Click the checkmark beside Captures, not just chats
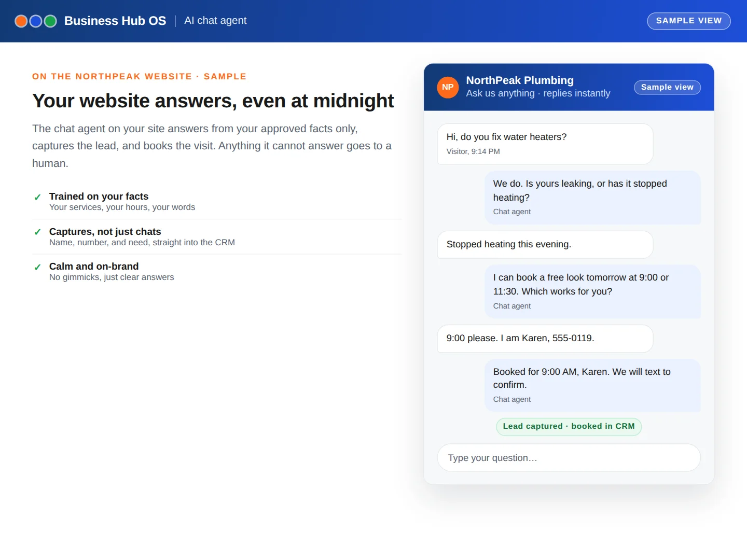The height and width of the screenshot is (560, 747). tap(37, 232)
